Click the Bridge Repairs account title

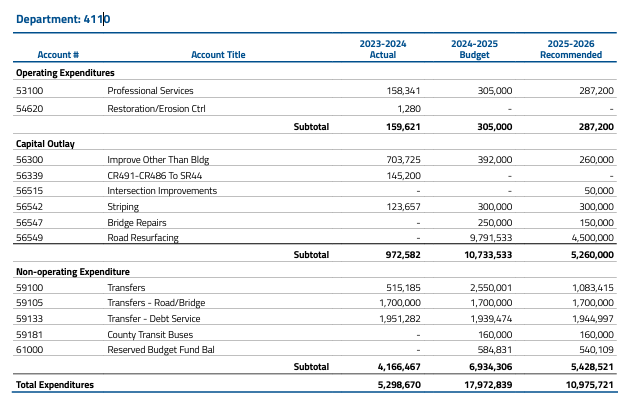tap(137, 222)
